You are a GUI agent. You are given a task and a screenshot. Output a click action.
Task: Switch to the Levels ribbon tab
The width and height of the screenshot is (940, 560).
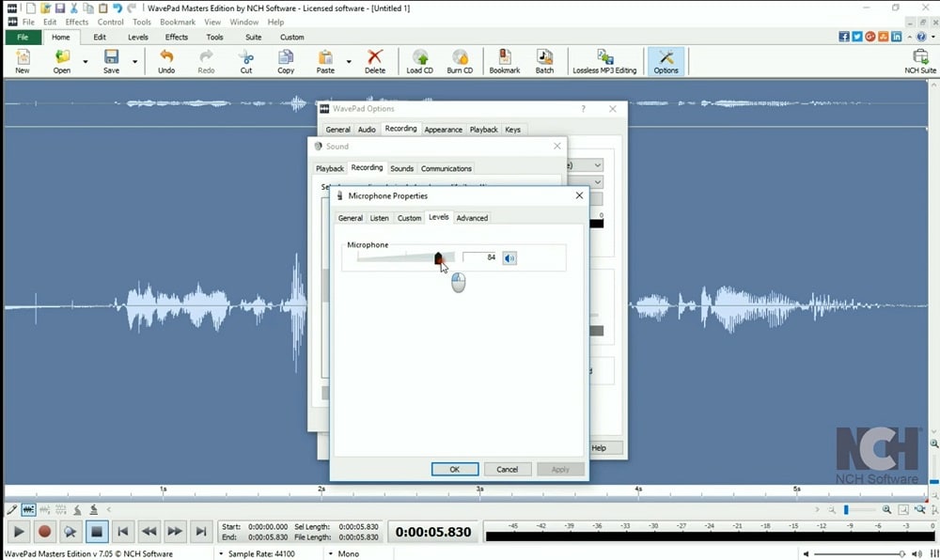(x=138, y=38)
